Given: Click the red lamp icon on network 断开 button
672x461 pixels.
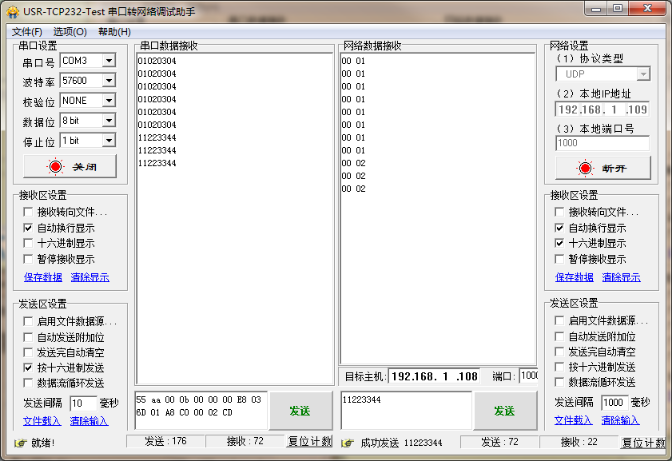Looking at the screenshot, I should [x=585, y=168].
